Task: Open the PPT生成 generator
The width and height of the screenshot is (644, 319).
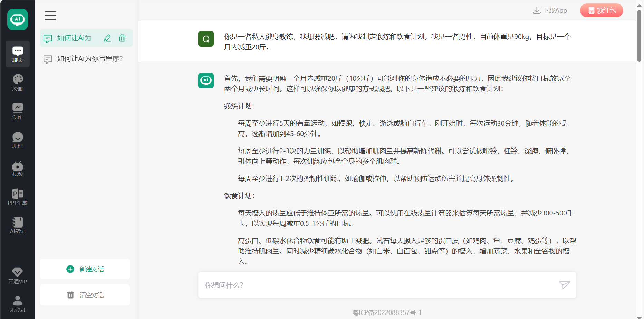Action: pos(18,197)
